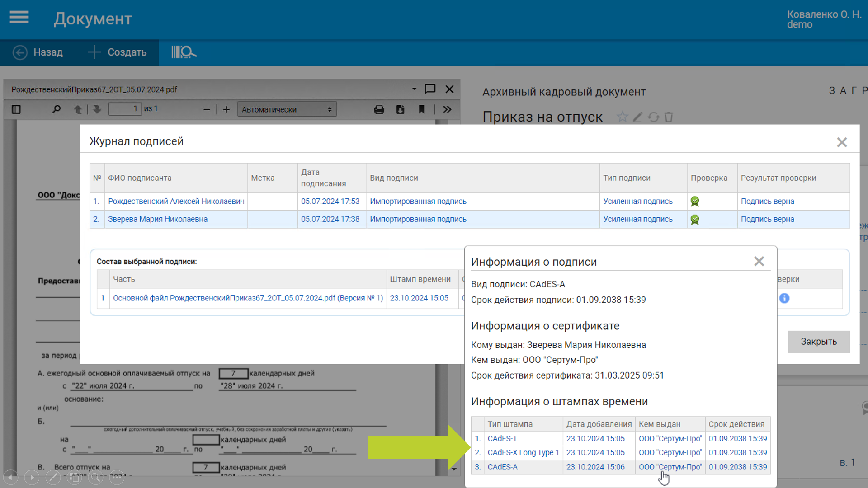Click 23.10.2024 15:06 in stamps table
This screenshot has width=868, height=488.
point(595,467)
